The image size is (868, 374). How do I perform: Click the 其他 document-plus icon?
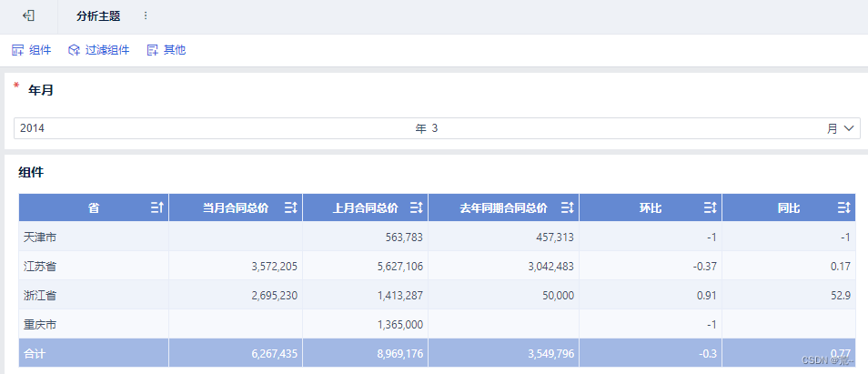pos(153,50)
